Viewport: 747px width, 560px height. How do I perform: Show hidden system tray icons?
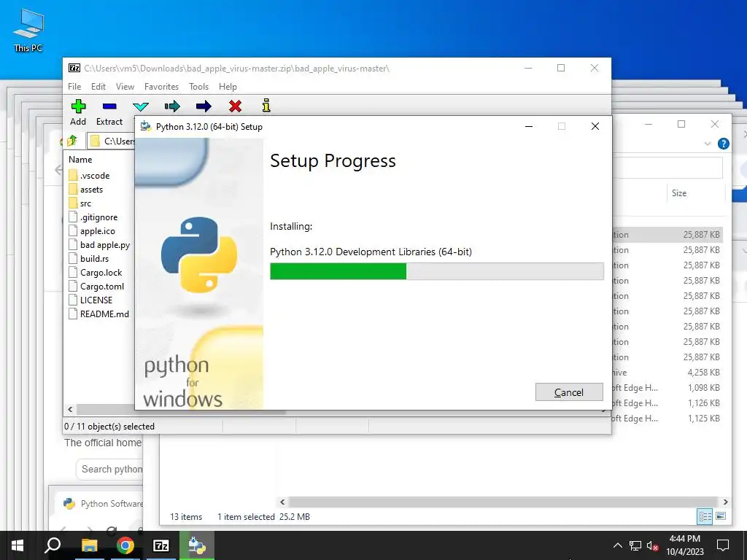coord(617,545)
